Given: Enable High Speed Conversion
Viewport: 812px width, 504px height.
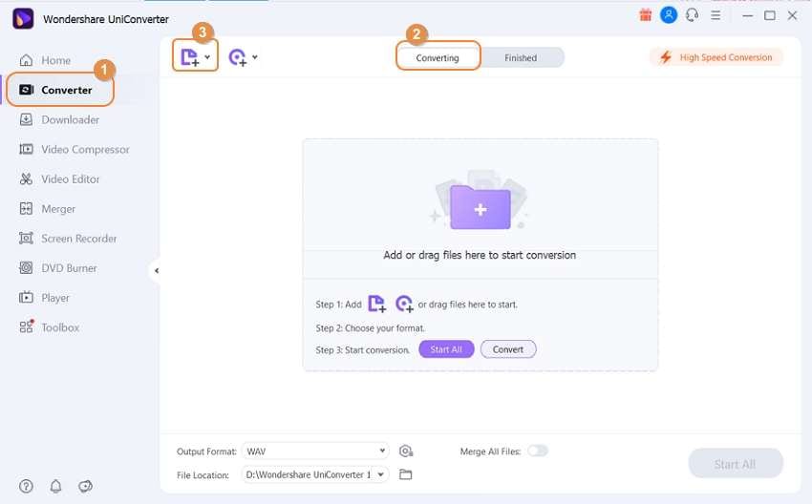Looking at the screenshot, I should point(716,57).
